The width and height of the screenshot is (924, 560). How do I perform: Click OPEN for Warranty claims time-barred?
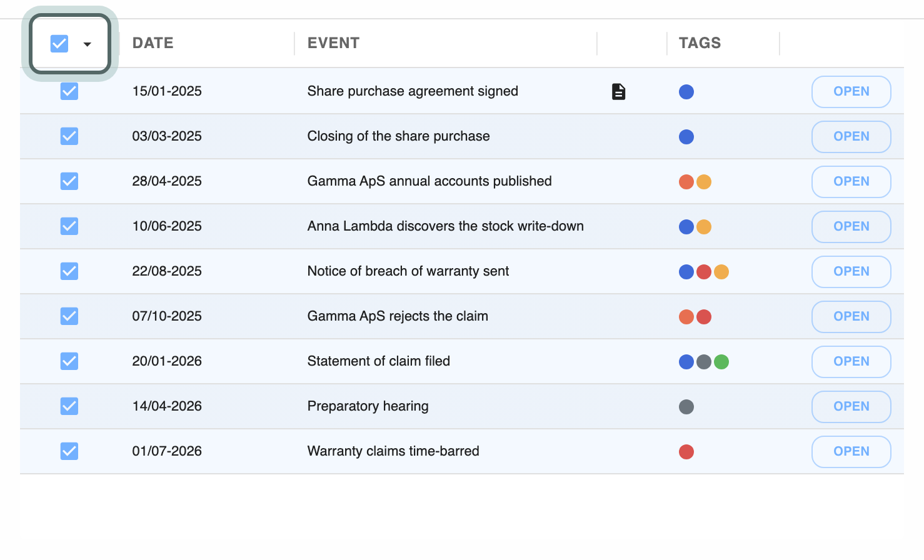851,451
